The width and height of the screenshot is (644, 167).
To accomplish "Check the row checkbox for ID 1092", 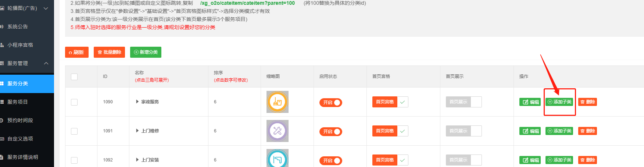I will [x=74, y=160].
